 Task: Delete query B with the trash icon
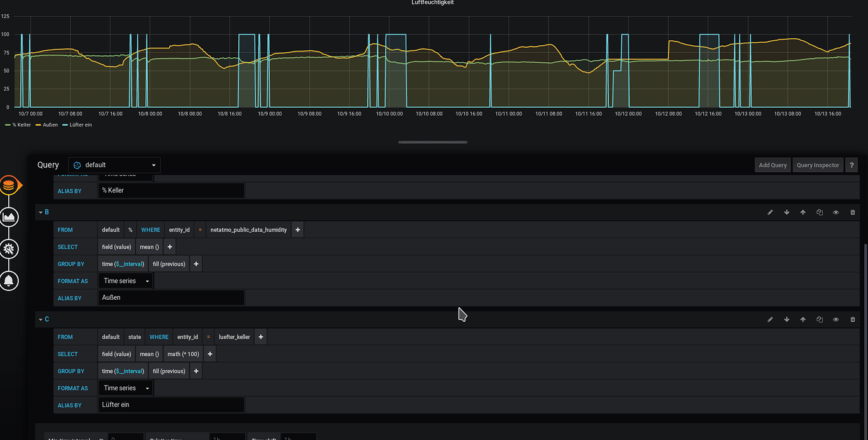click(852, 212)
